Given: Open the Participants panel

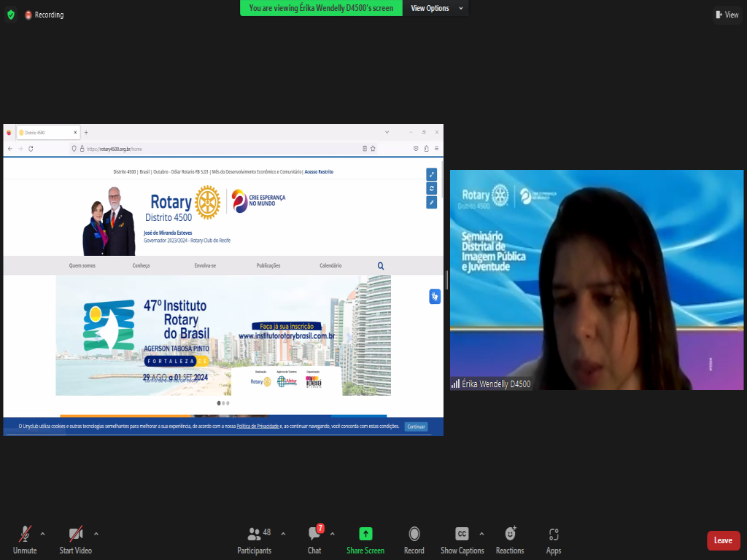Looking at the screenshot, I should (254, 534).
